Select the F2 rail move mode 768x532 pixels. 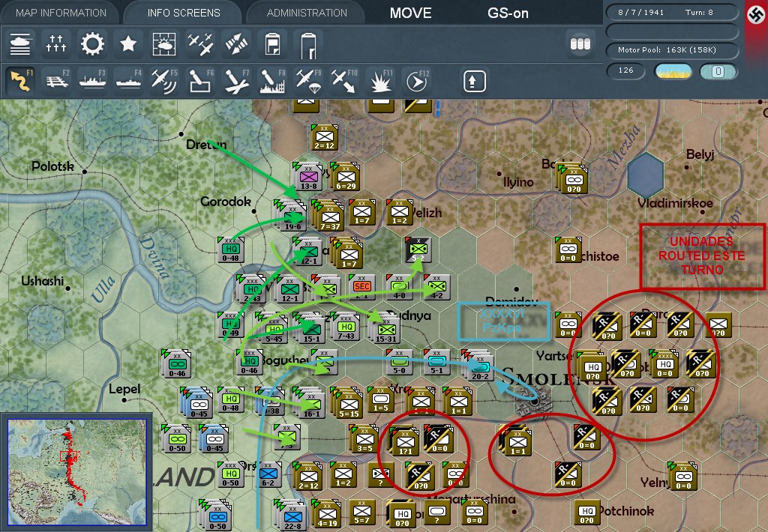(x=56, y=81)
